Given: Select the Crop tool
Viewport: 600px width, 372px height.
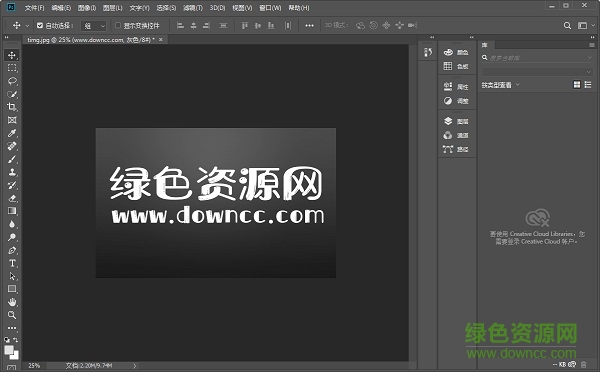Looking at the screenshot, I should click(12, 107).
